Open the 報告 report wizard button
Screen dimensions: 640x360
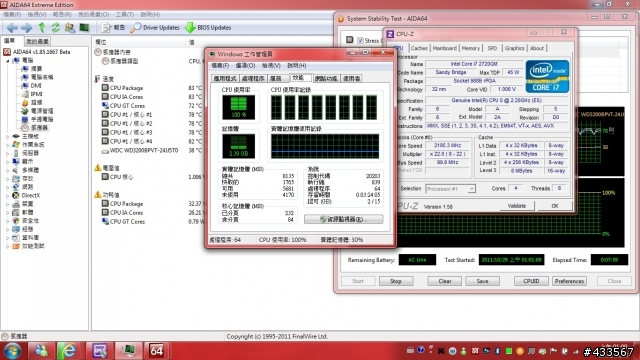113,28
